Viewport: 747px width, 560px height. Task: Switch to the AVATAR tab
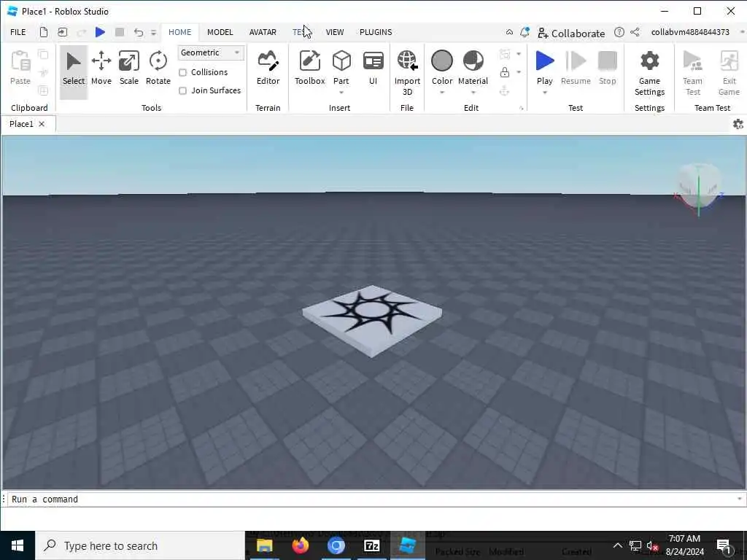coord(263,32)
